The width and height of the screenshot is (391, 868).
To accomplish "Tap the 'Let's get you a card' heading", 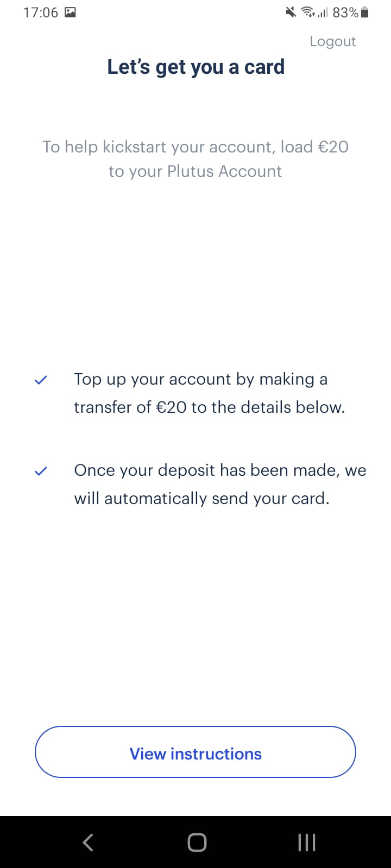I will (x=195, y=67).
